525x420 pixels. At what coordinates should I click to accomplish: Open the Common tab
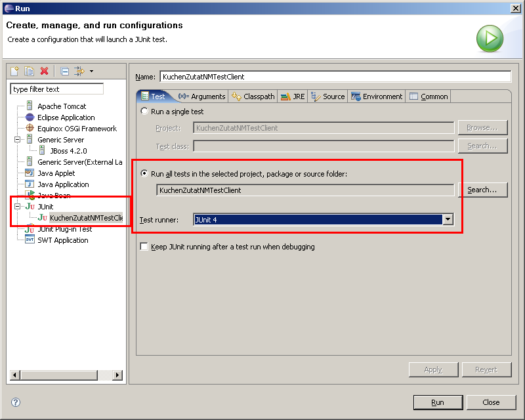[x=429, y=96]
